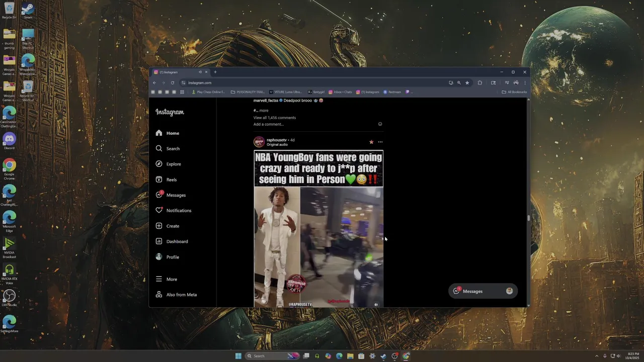Select OBS Studio desktop icon
Screen dimensions: 644x362
pos(9,298)
